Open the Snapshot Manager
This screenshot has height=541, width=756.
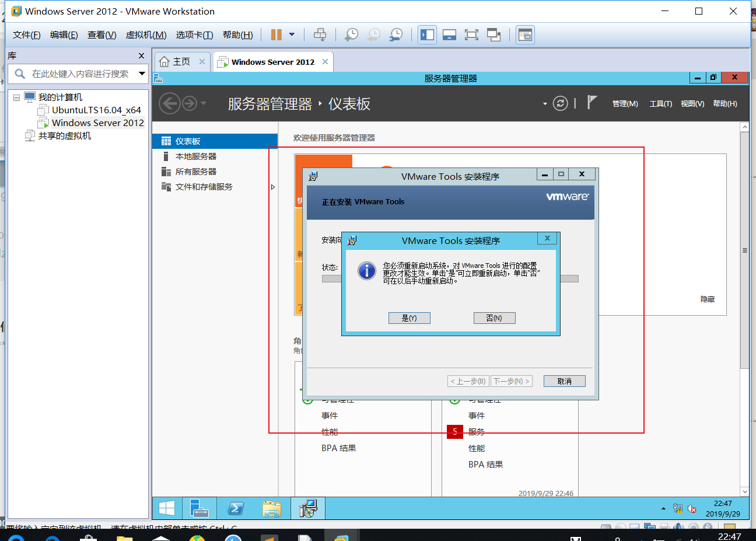click(395, 34)
